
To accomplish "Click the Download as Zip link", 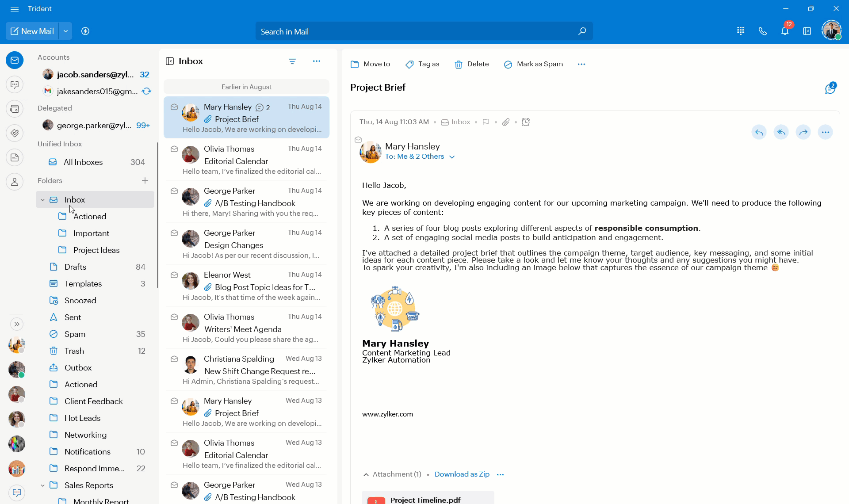I will click(462, 474).
